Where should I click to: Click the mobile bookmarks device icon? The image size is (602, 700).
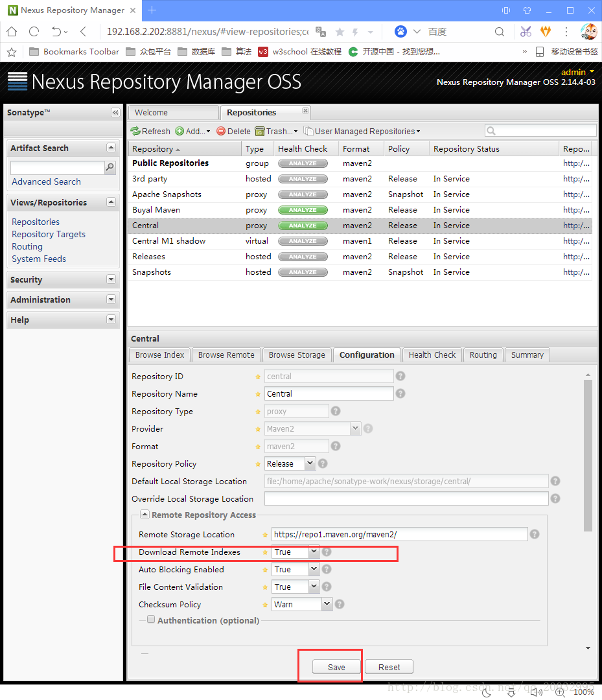point(540,52)
